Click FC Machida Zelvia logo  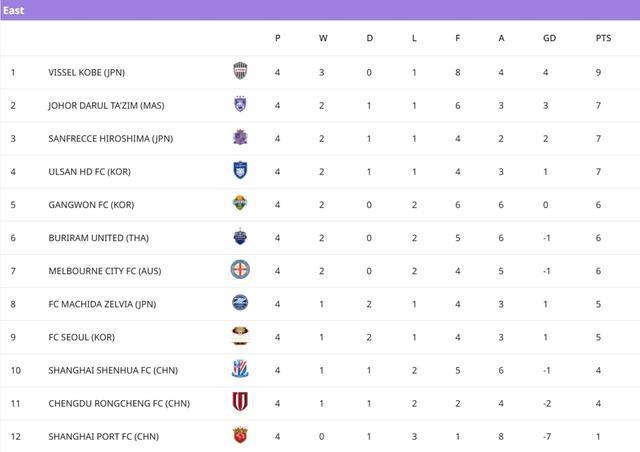(240, 303)
